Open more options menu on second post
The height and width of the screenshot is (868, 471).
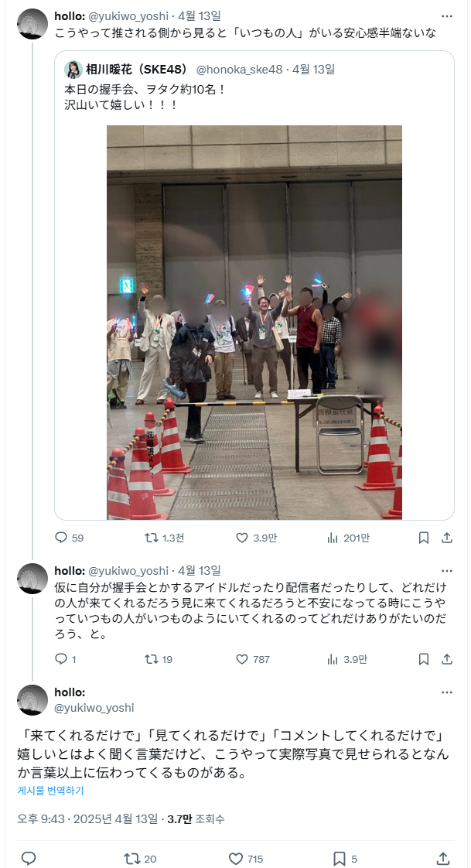pyautogui.click(x=447, y=571)
